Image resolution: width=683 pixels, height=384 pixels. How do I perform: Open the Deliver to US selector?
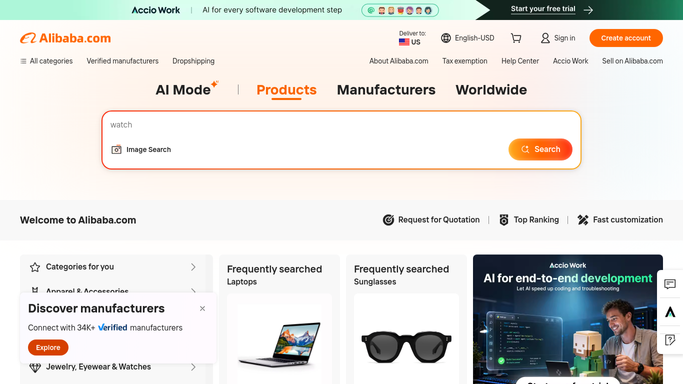pyautogui.click(x=412, y=38)
